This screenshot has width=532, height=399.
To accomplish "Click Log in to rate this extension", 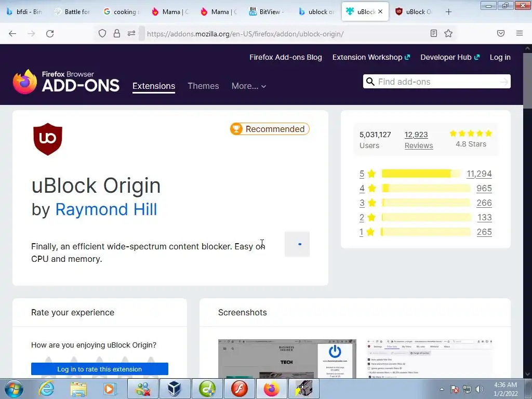I will (100, 369).
